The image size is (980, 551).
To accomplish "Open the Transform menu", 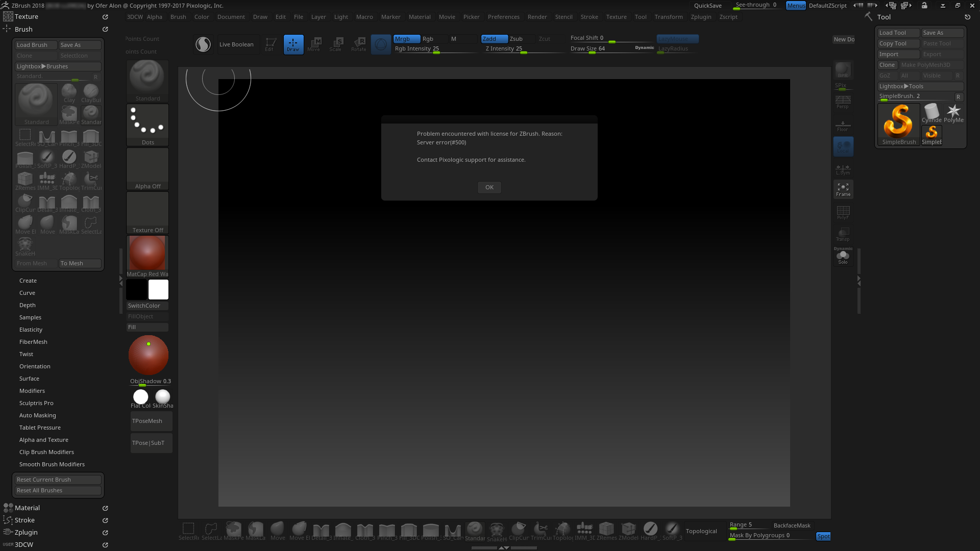I will [x=669, y=17].
